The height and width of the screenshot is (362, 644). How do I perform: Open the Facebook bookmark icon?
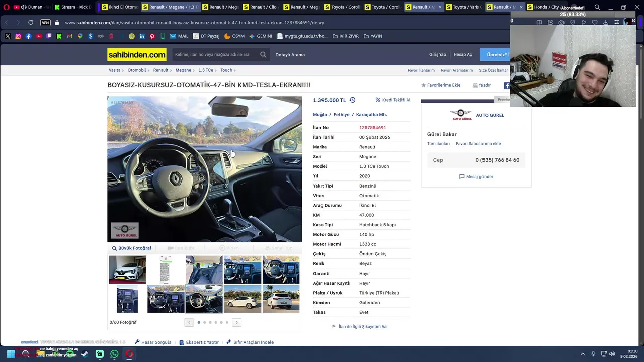(28, 36)
